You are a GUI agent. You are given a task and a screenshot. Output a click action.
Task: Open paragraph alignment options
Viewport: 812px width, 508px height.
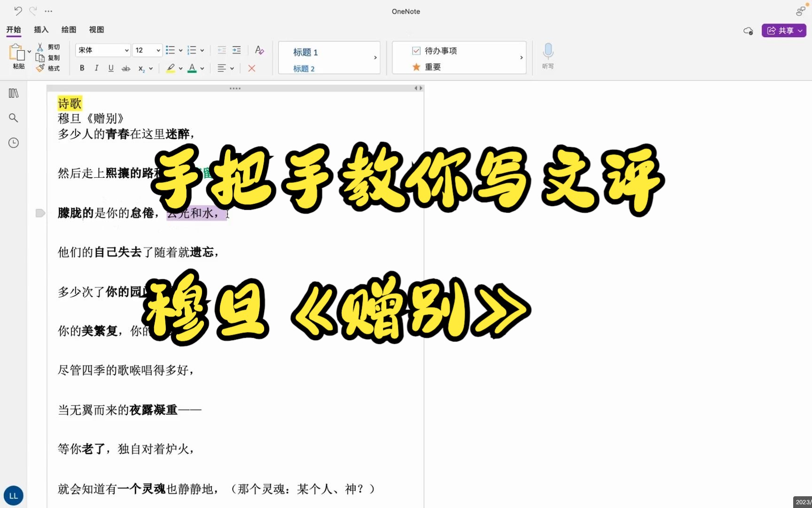(222, 68)
